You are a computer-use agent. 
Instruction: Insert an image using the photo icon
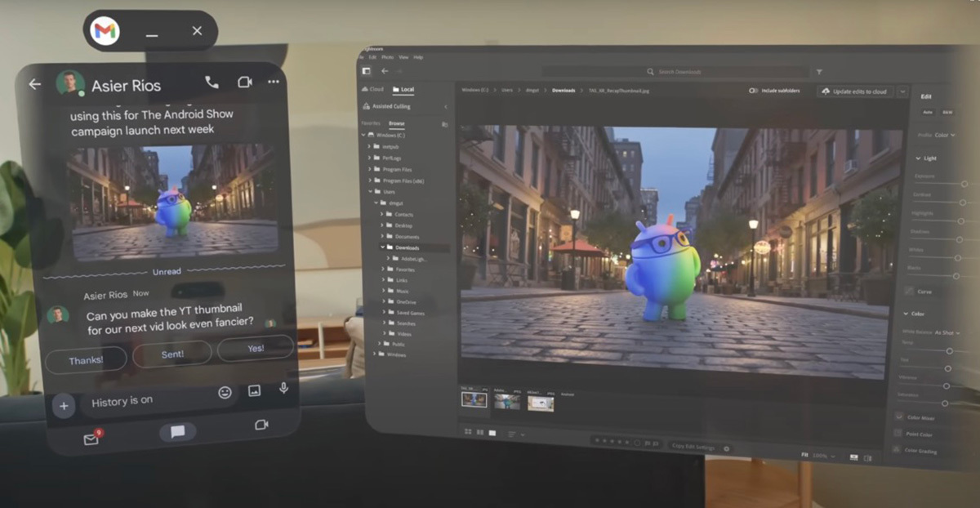(x=254, y=390)
